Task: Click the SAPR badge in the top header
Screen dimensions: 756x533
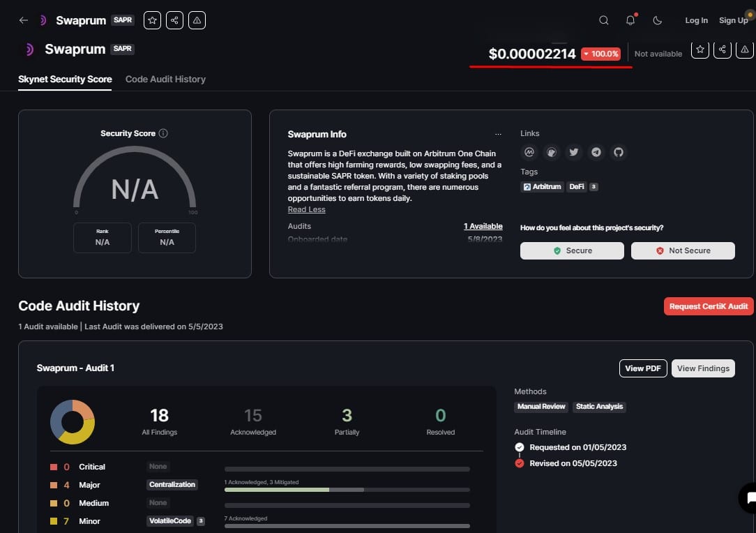Action: point(123,20)
